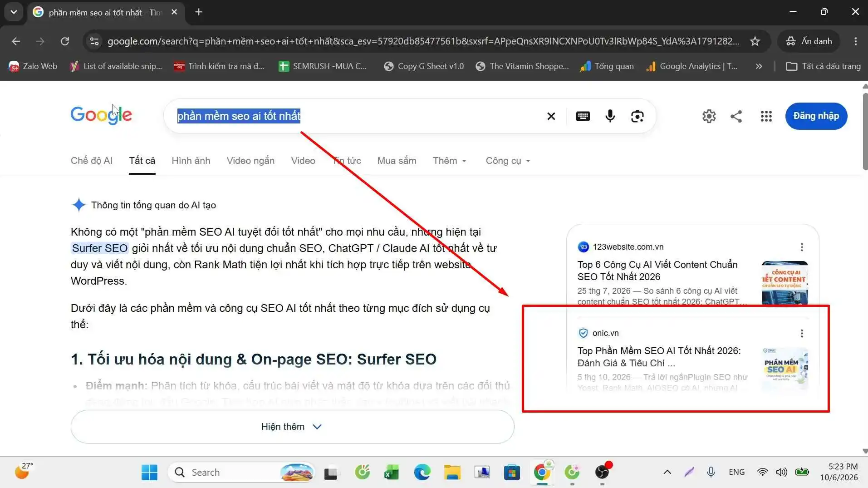Image resolution: width=868 pixels, height=488 pixels.
Task: Start voice search with the microphone icon
Action: 610,116
